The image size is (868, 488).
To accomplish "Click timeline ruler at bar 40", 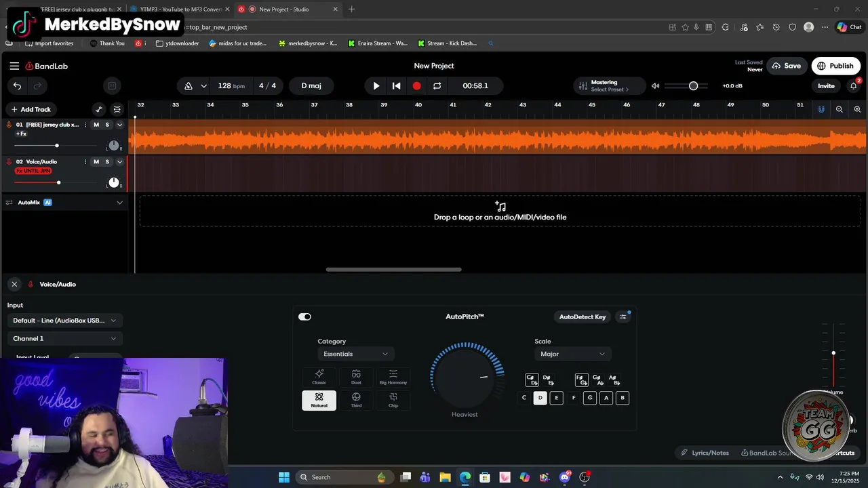I will pos(418,105).
